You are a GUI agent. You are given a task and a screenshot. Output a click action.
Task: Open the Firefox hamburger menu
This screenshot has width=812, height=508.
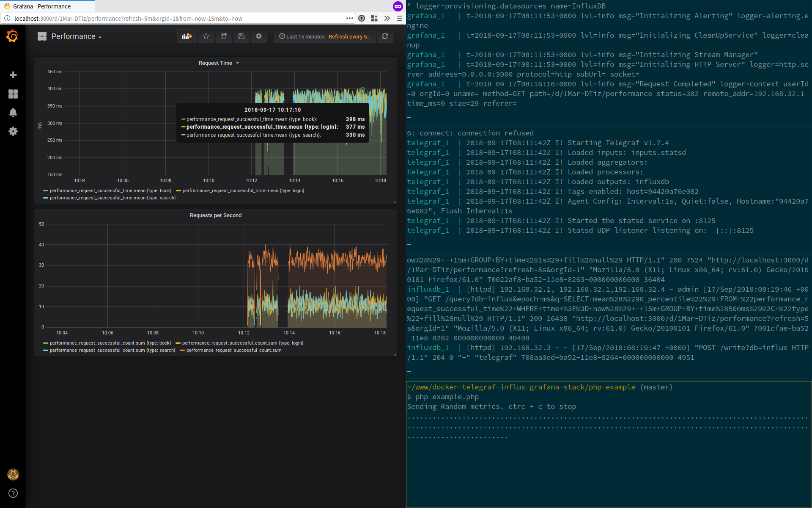coord(399,18)
